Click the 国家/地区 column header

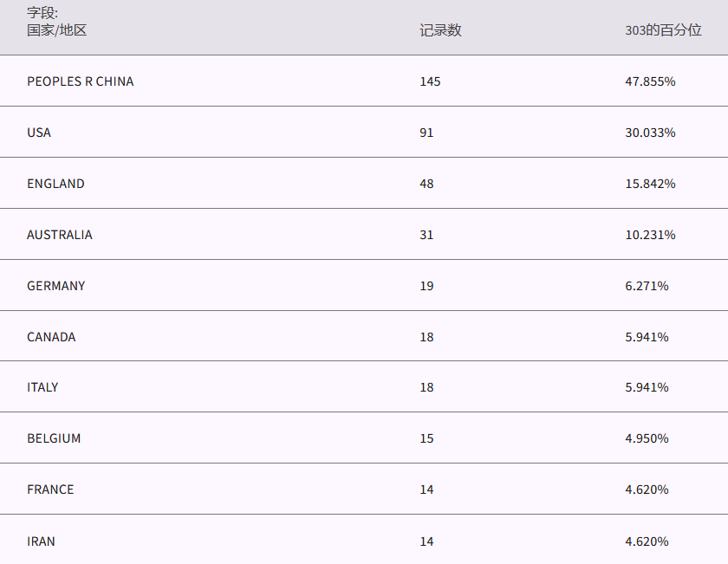pyautogui.click(x=57, y=30)
